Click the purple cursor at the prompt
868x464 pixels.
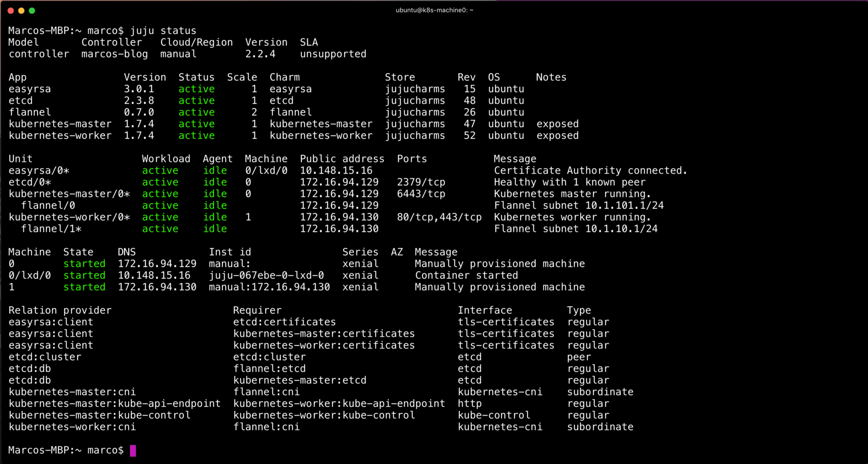(x=133, y=451)
